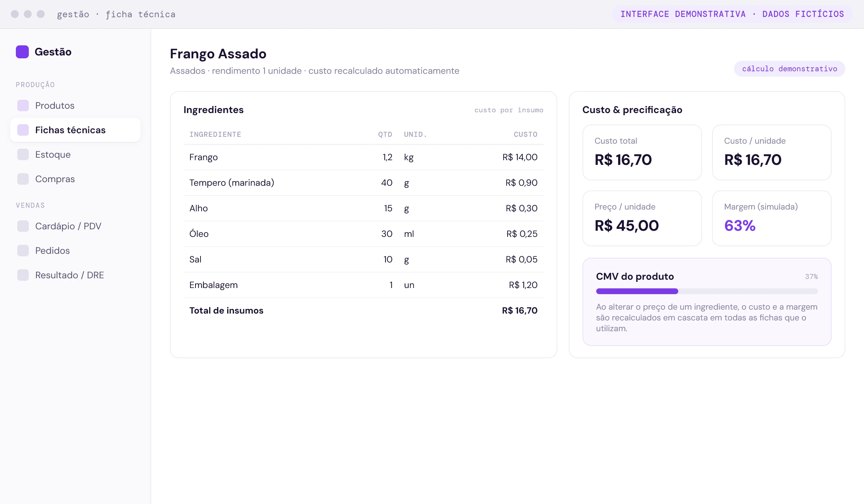
Task: Click the Sal ingredient name
Action: (x=195, y=260)
